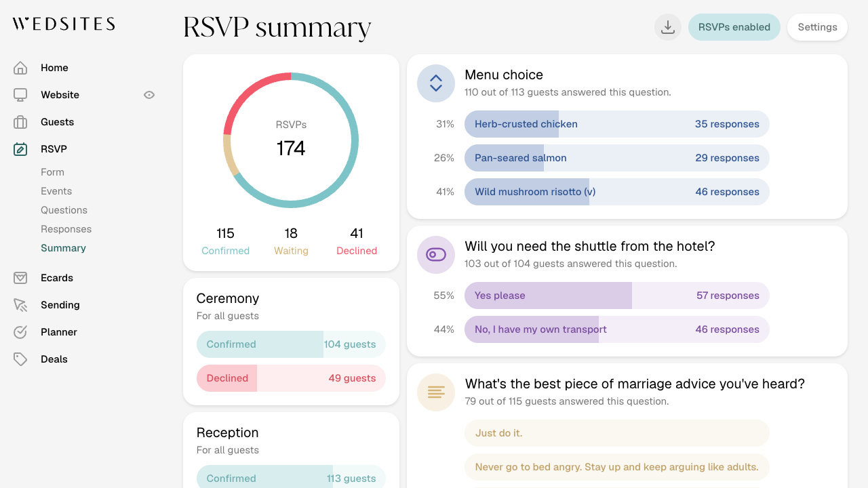Open the Form submenu page
Image resolution: width=868 pixels, height=488 pixels.
(52, 172)
